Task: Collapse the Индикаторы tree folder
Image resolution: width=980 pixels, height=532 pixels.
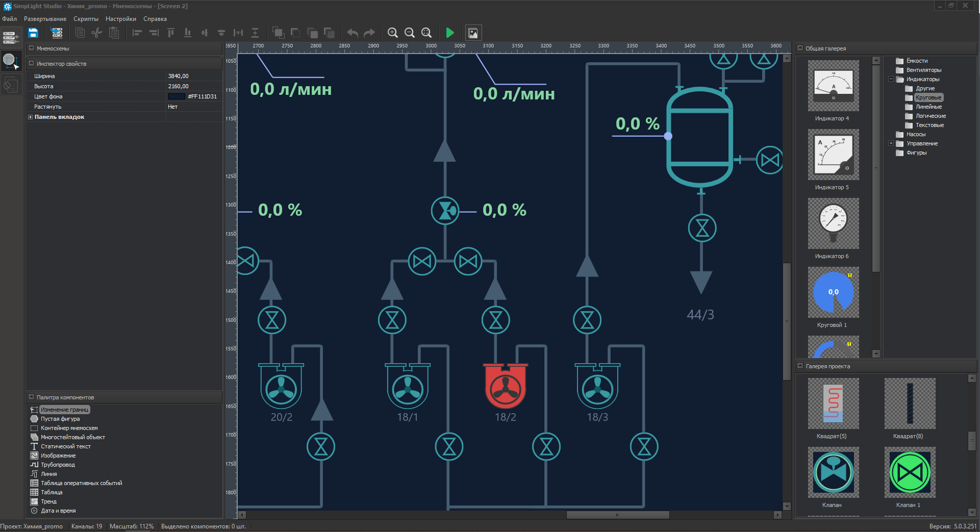Action: pos(891,79)
